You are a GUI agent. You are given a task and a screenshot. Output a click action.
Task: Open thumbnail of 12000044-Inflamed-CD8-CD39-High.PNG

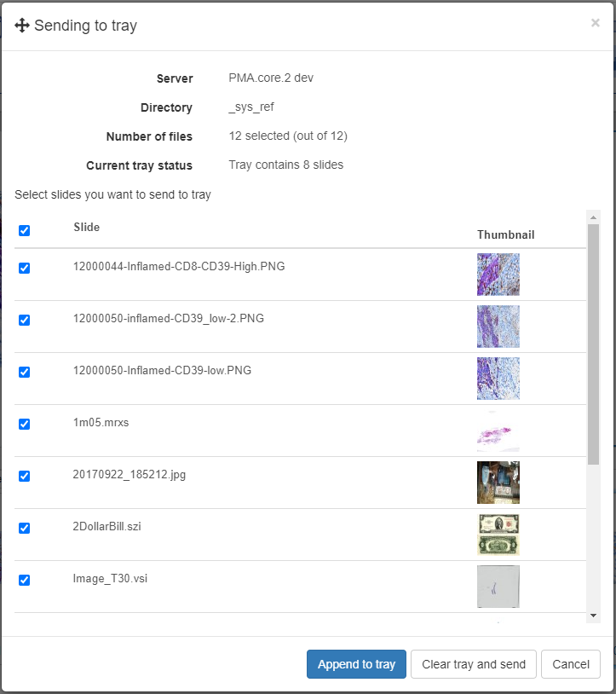tap(498, 275)
